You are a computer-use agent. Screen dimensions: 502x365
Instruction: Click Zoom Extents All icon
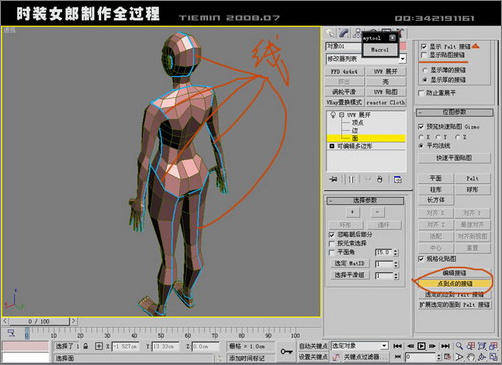tap(494, 346)
